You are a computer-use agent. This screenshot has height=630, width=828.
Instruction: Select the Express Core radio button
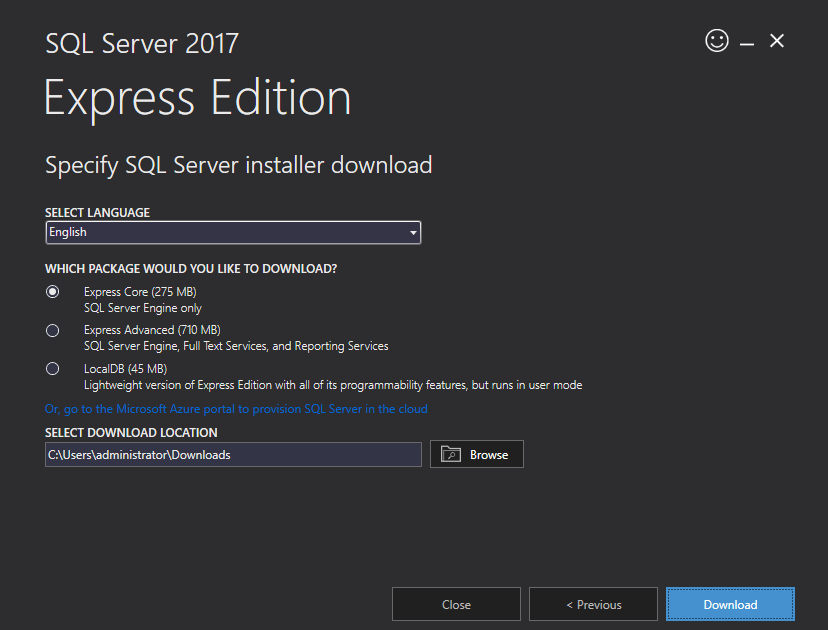52,292
